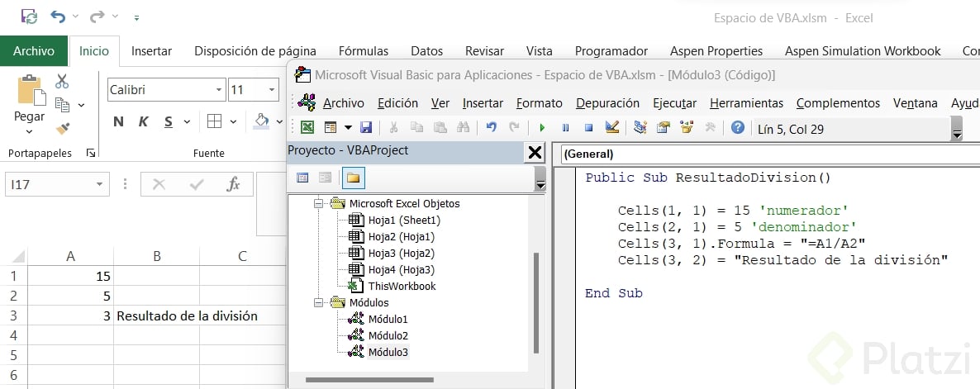Screen dimensions: 980x389
Task: Click the Cut scissors icon in Portapapeles
Action: coord(62,81)
